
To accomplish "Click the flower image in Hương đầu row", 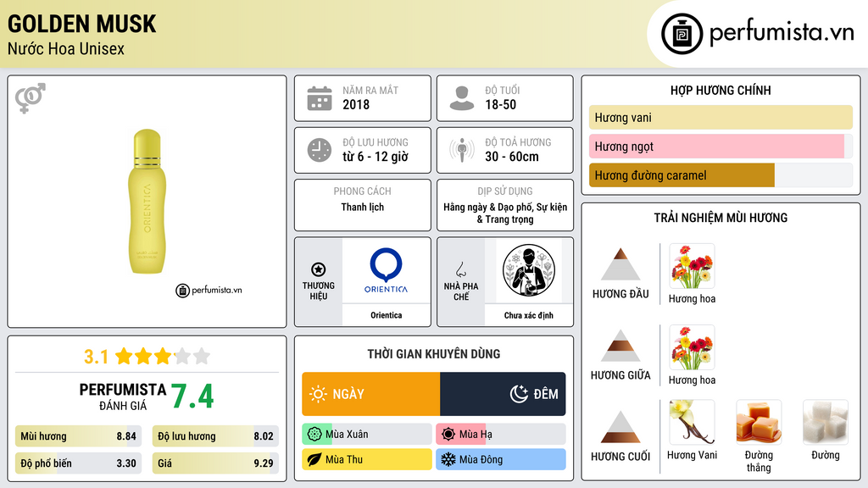I will (692, 266).
